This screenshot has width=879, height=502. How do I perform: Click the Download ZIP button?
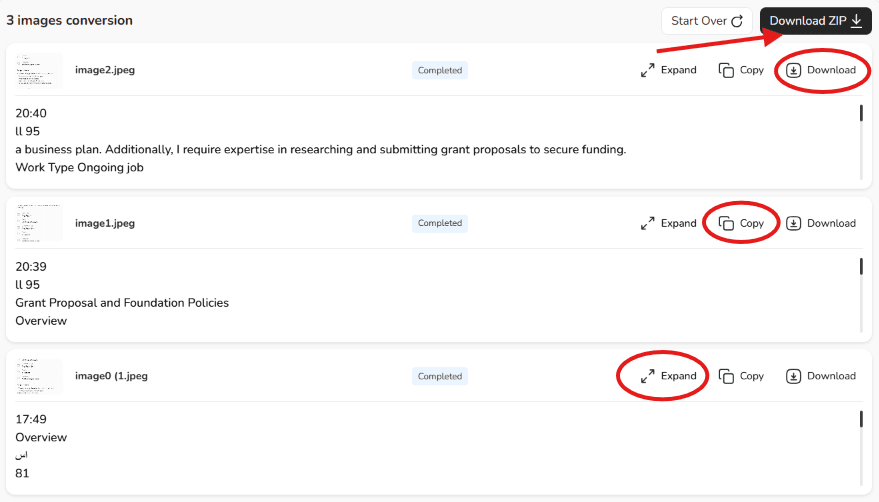click(x=816, y=21)
